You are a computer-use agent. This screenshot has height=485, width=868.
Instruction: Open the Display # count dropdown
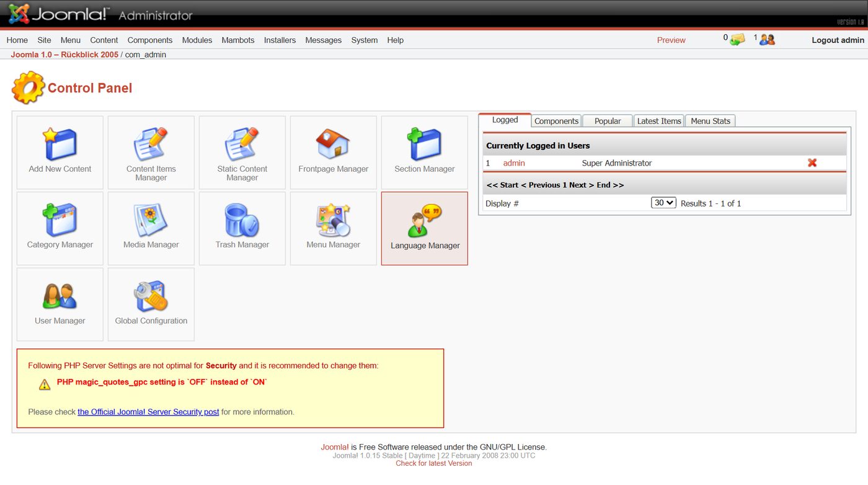[663, 203]
